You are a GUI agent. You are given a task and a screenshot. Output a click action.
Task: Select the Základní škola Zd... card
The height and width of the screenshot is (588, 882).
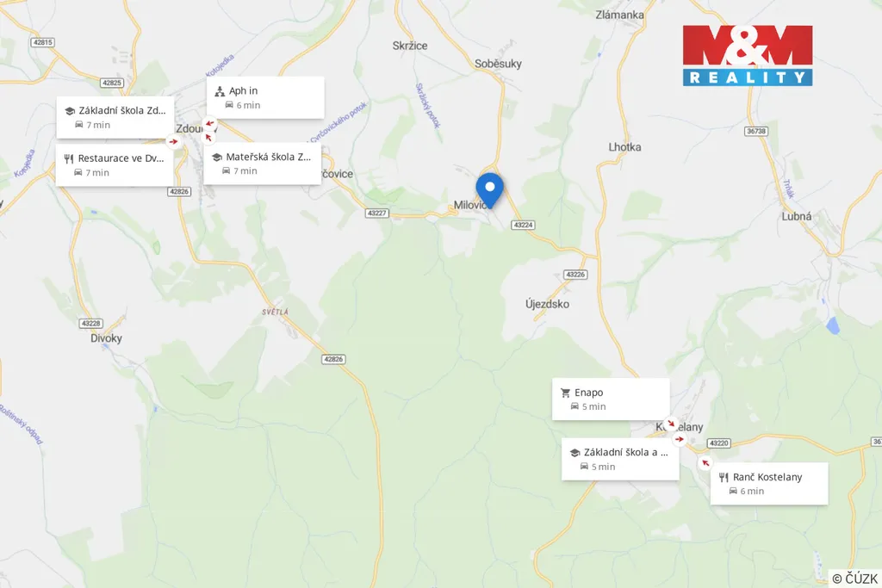coord(115,117)
